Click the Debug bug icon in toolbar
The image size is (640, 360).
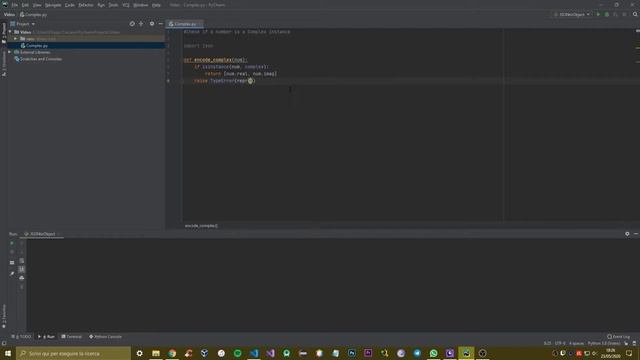click(607, 15)
